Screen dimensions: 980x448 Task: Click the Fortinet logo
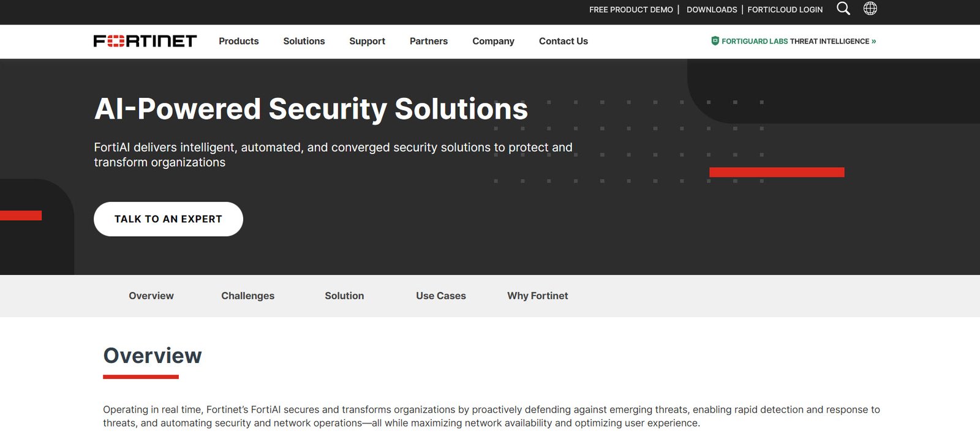point(145,41)
